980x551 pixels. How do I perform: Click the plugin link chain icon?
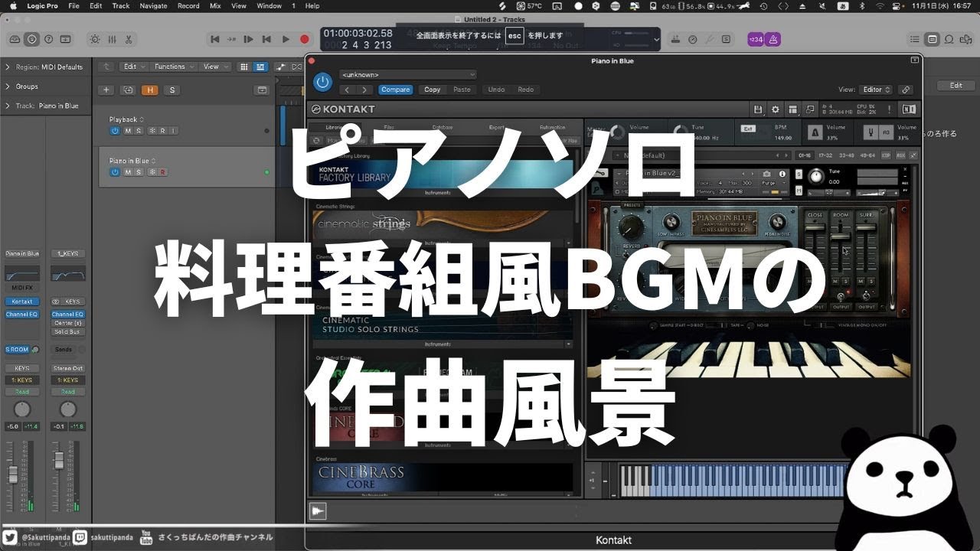[x=905, y=90]
